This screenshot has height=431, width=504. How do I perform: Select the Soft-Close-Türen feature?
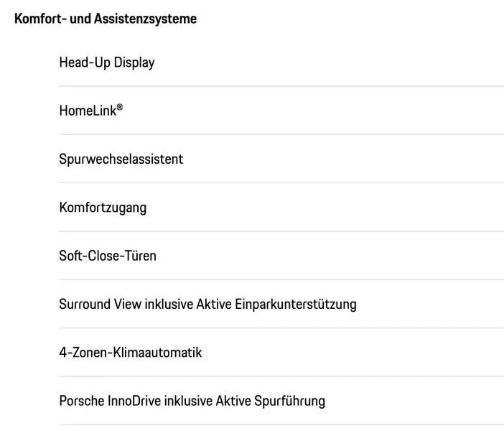click(x=108, y=256)
